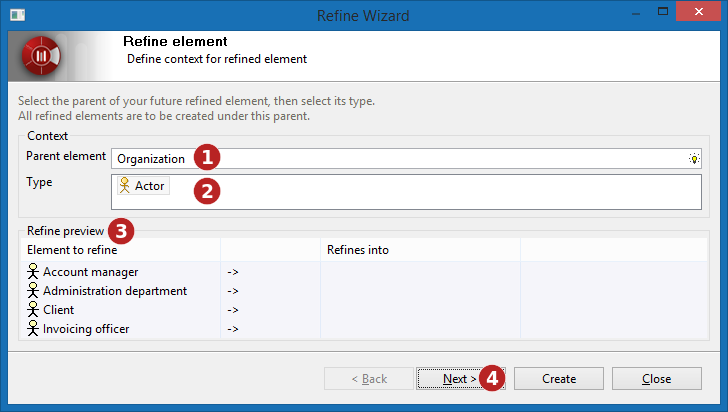The width and height of the screenshot is (728, 412).
Task: Open the window system menu icon in title bar
Action: click(x=18, y=15)
